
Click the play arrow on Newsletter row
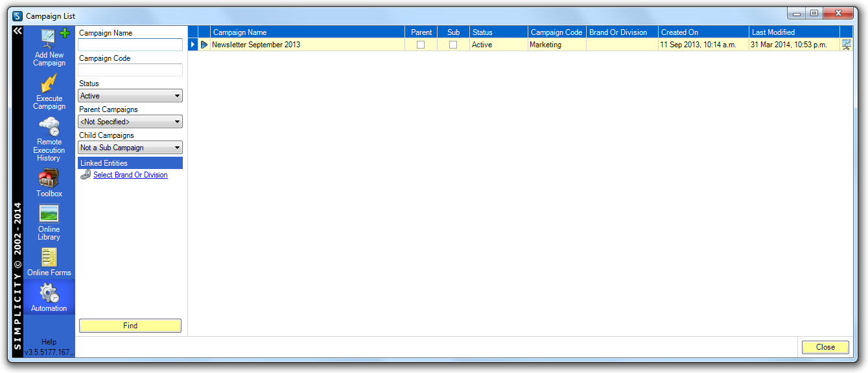click(204, 45)
